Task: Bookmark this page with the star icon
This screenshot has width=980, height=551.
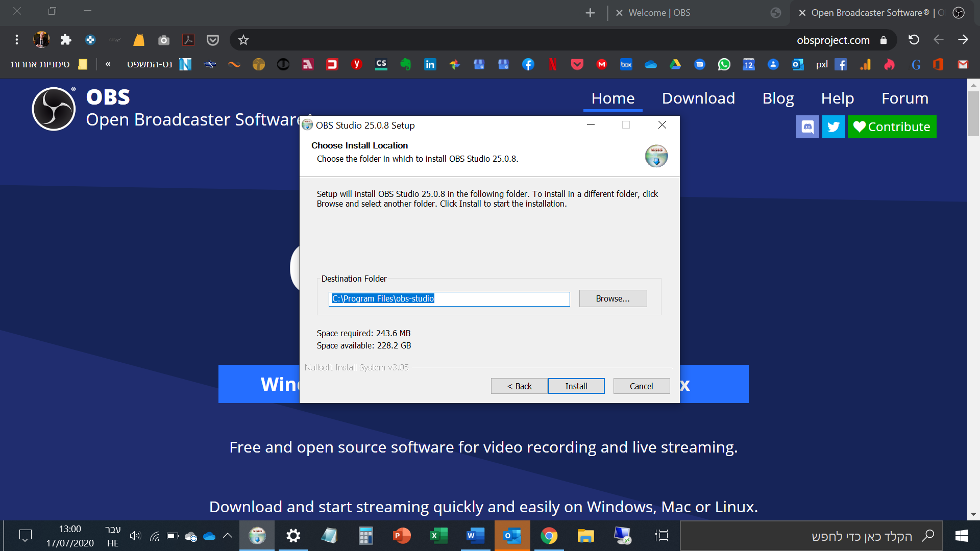Action: (x=243, y=40)
